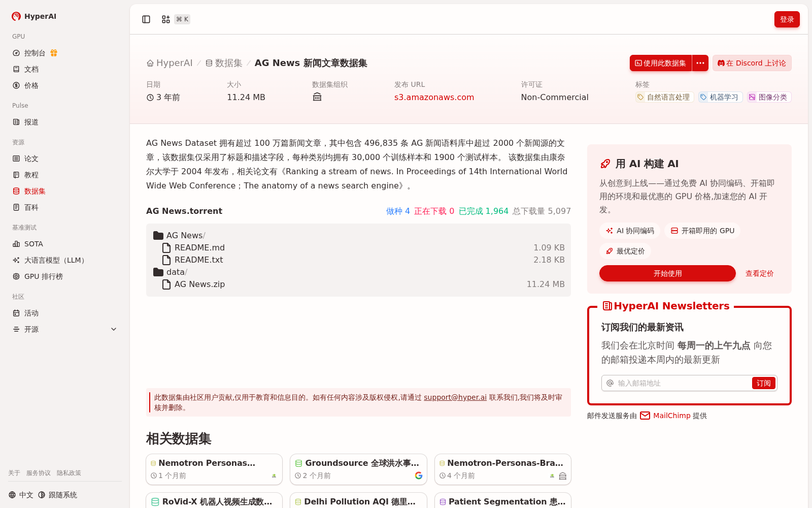Click 最优定价 chip
This screenshot has height=508, width=812.
pyautogui.click(x=625, y=251)
